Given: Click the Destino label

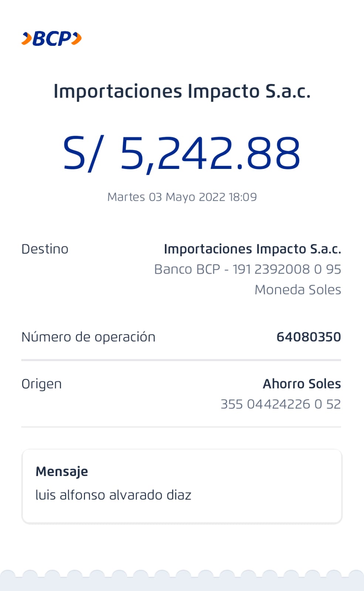Looking at the screenshot, I should pyautogui.click(x=45, y=249).
